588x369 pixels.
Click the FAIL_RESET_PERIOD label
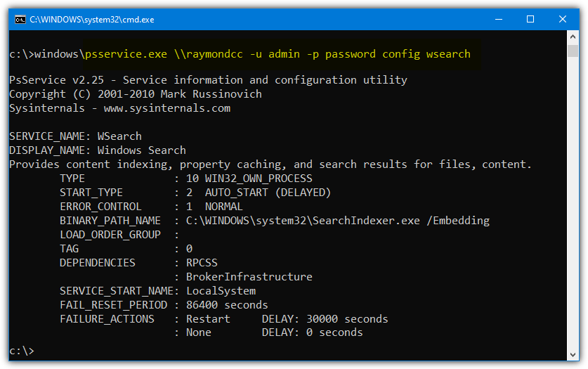pyautogui.click(x=114, y=305)
